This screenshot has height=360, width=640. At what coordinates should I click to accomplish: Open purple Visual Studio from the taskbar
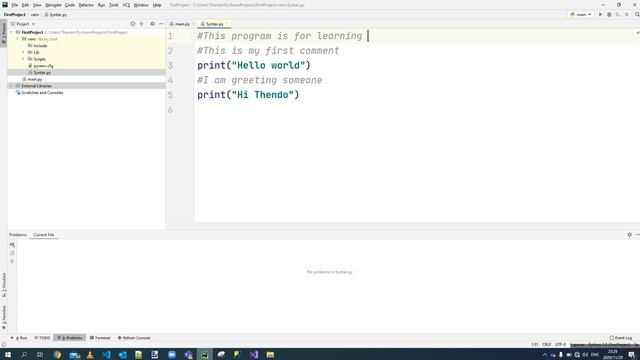(x=253, y=355)
